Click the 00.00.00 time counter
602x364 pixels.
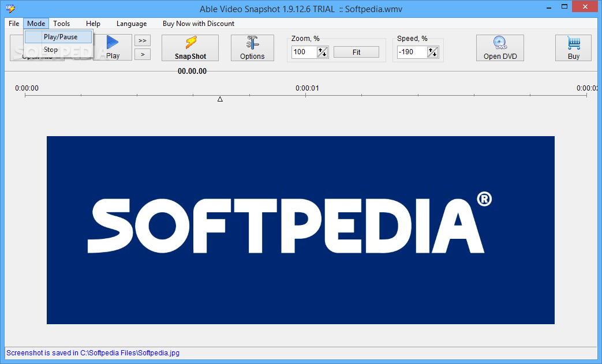pyautogui.click(x=192, y=71)
